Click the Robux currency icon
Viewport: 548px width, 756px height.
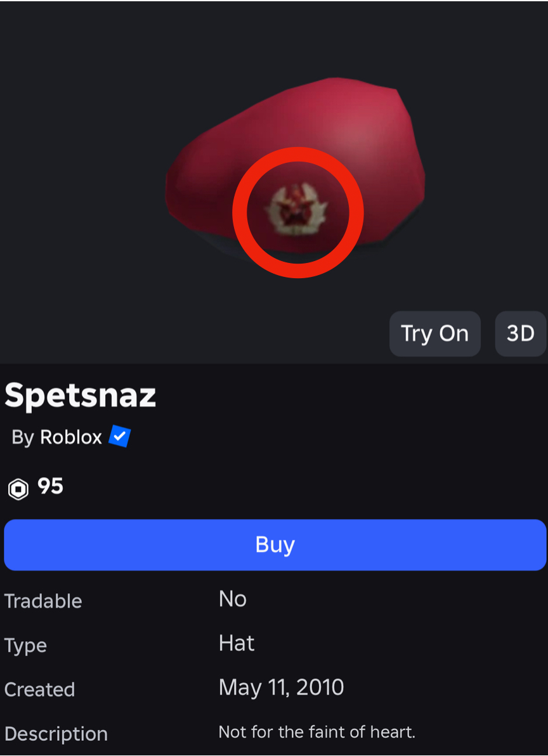18,489
